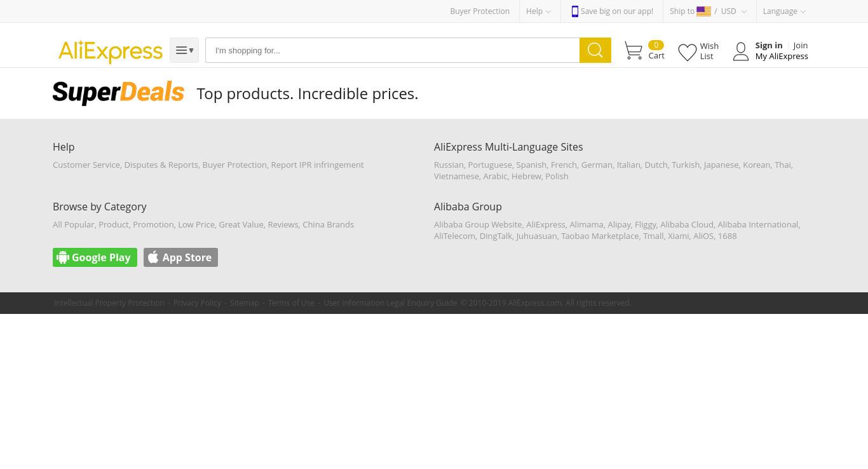
Task: Browse the Great Value category
Action: click(241, 224)
